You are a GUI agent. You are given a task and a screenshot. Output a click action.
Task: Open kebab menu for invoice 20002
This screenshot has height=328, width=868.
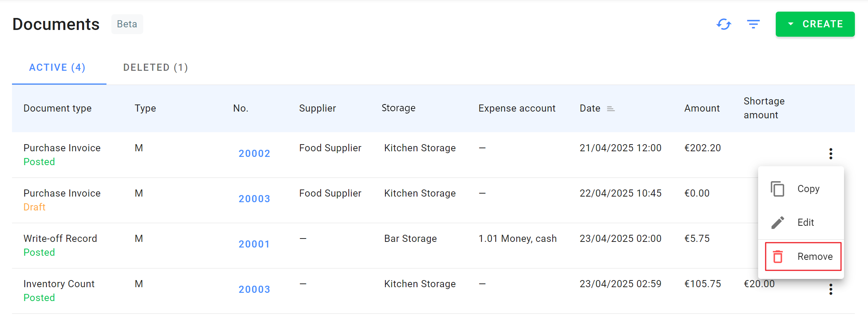[x=831, y=154]
